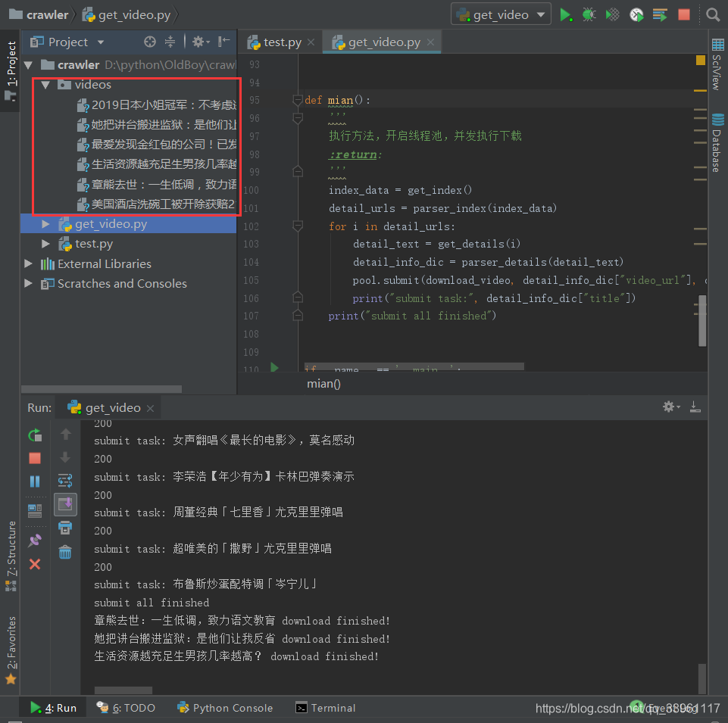728x723 pixels.
Task: Fold the for loop at line 102
Action: [x=298, y=226]
